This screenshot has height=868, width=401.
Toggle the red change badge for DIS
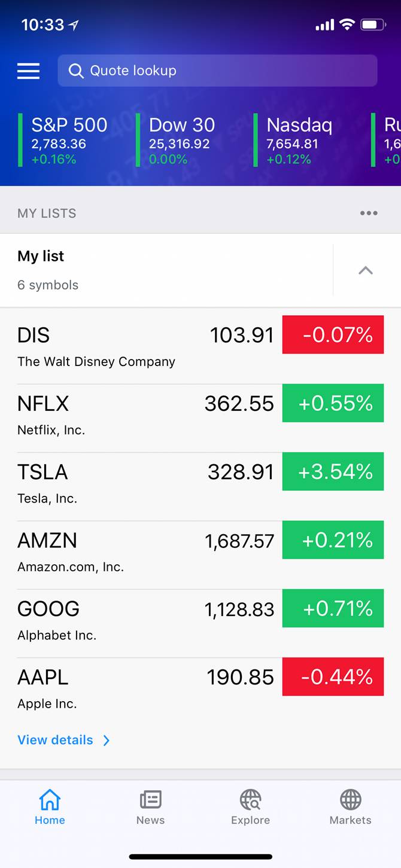[333, 334]
